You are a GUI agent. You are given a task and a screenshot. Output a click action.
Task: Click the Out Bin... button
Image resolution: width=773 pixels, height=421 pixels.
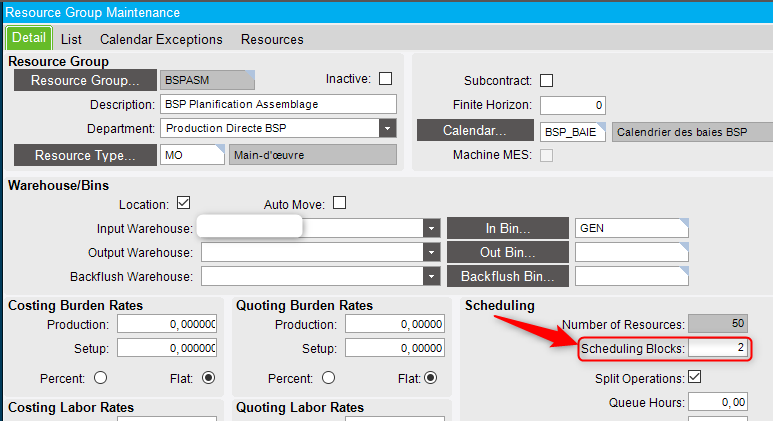point(508,252)
